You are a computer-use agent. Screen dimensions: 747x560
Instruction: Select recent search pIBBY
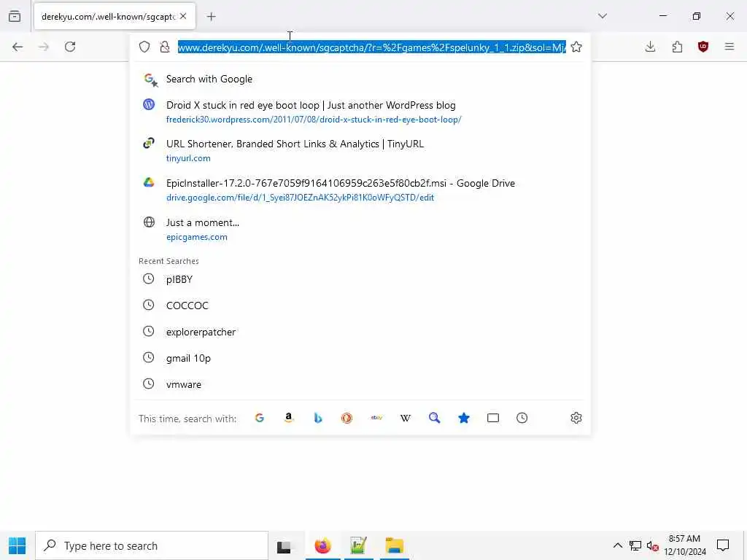pyautogui.click(x=360, y=279)
